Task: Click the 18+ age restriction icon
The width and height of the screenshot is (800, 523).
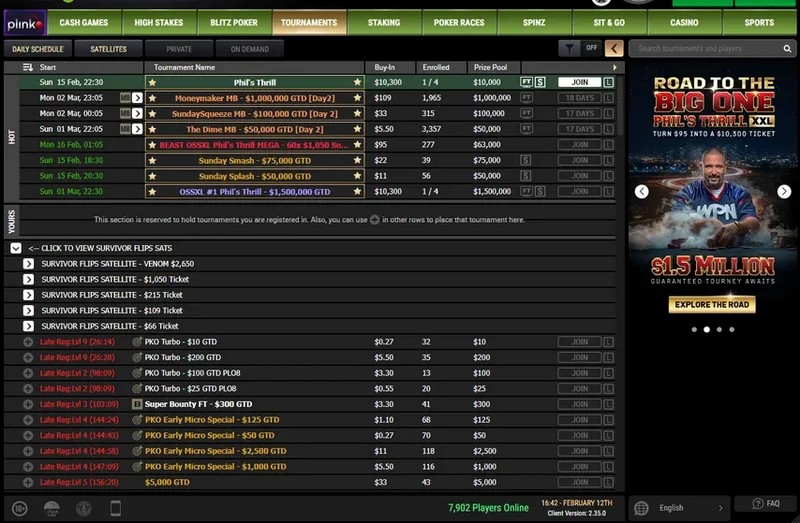Action: click(21, 508)
